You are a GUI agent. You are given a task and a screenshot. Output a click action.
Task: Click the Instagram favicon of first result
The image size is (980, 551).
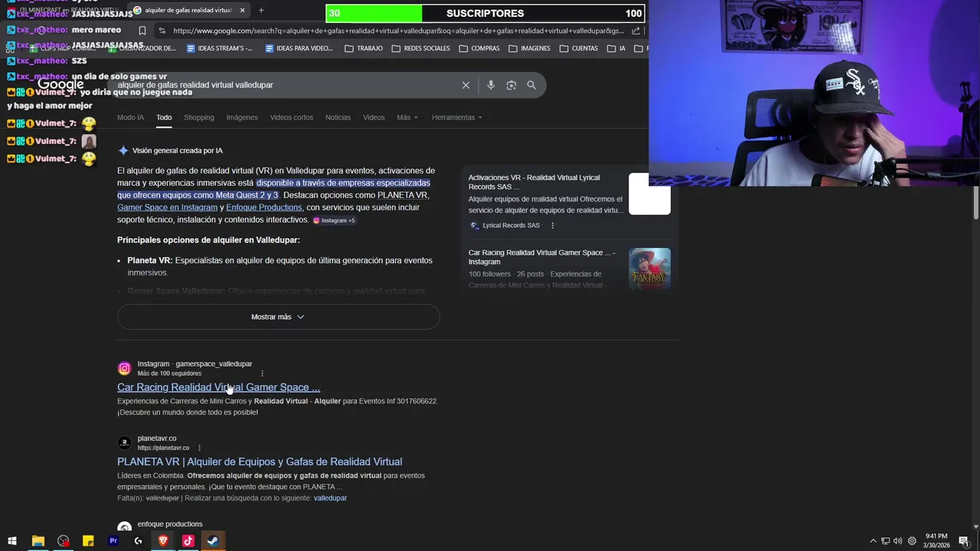124,368
